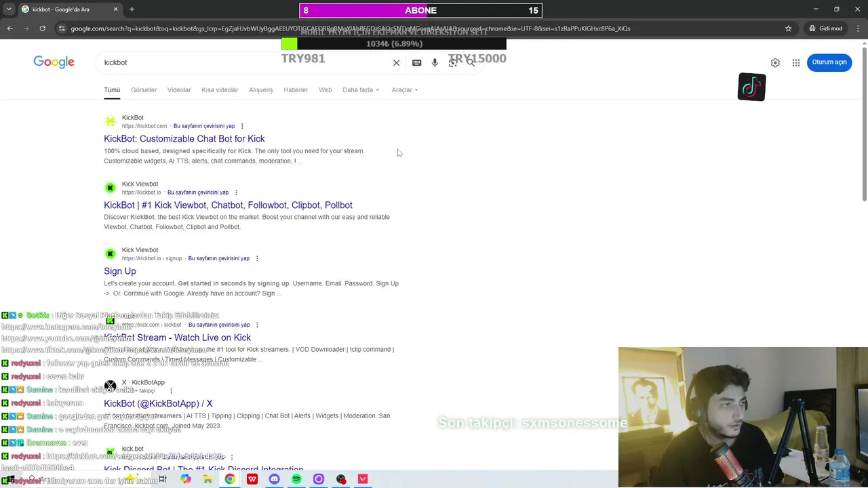Screen dimensions: 868x488
Task: Open the Google apps grid
Action: (796, 62)
